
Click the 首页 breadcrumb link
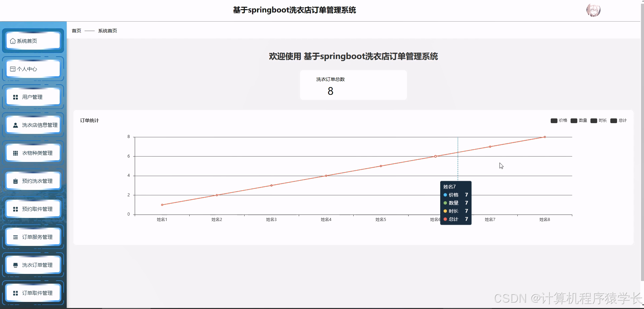click(76, 31)
